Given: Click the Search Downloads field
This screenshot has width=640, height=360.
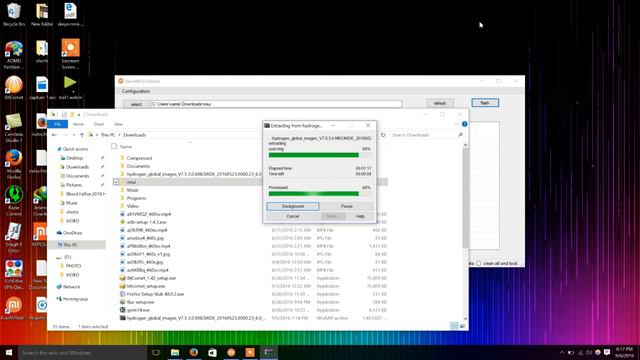Looking at the screenshot, I should click(x=427, y=135).
